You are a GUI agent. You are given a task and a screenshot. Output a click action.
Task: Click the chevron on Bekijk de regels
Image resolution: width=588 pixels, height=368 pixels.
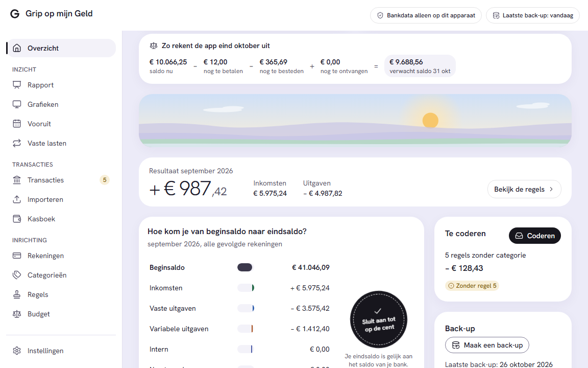point(551,189)
